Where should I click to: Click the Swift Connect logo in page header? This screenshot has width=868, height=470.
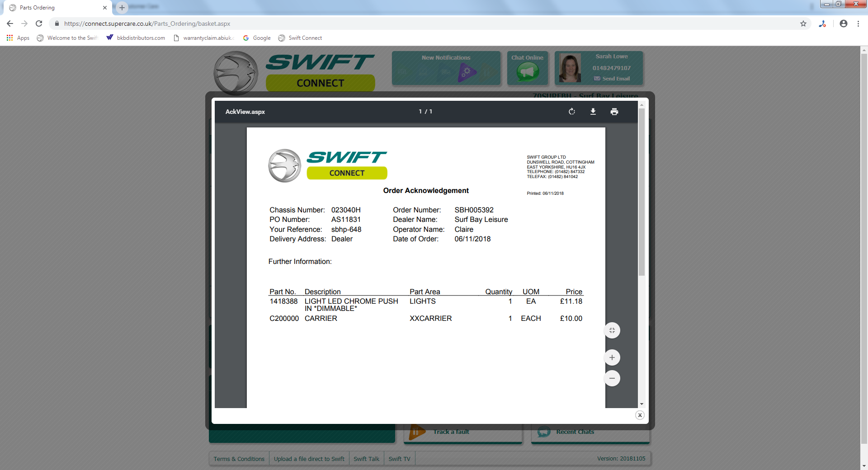294,72
